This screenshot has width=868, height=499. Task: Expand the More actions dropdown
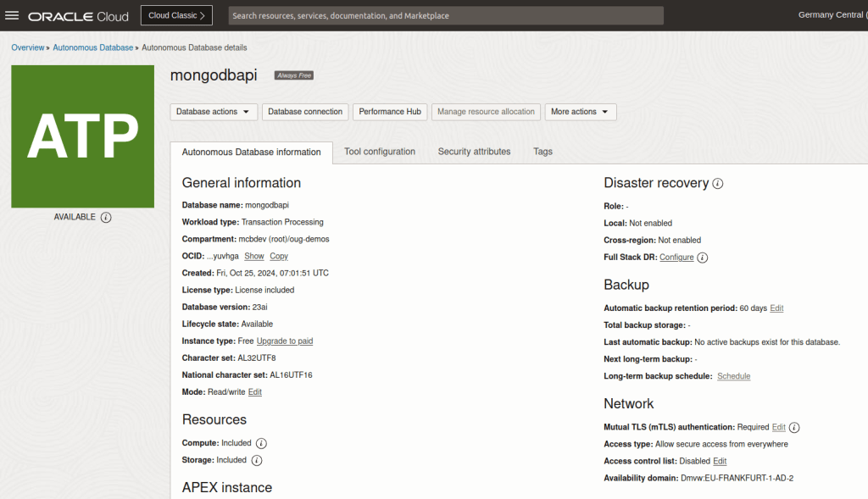(x=580, y=112)
